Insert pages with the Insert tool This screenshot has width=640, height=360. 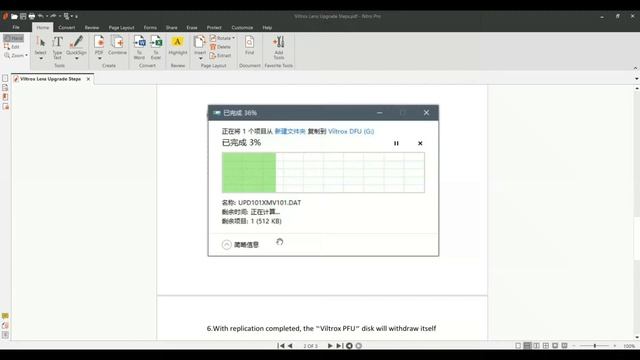(x=200, y=45)
